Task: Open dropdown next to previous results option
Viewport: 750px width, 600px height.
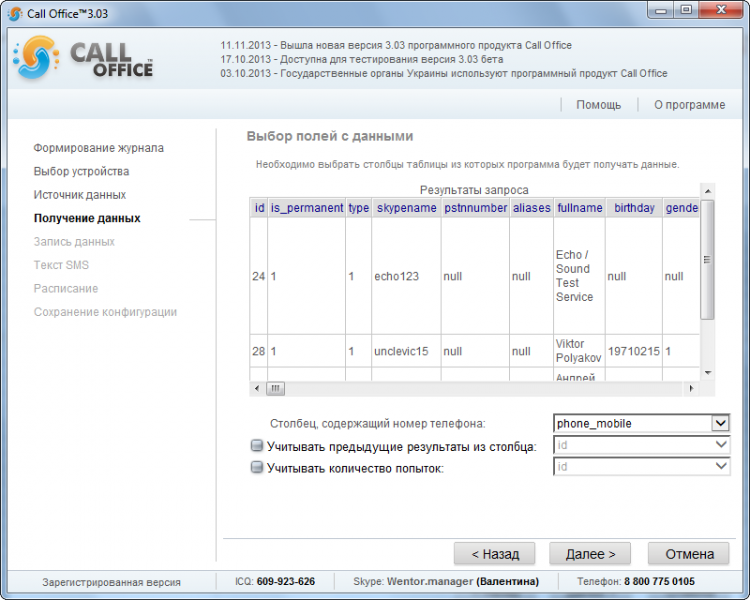Action: point(720,445)
